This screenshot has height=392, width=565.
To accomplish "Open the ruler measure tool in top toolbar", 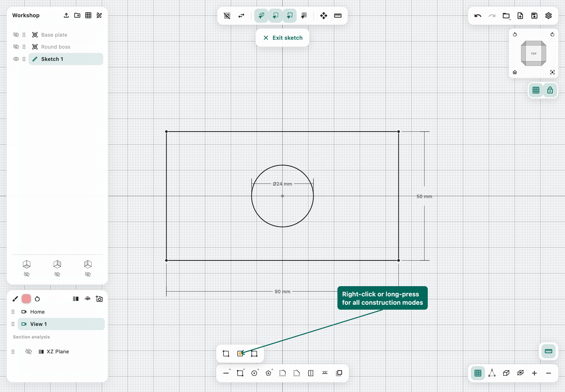I will pyautogui.click(x=338, y=16).
